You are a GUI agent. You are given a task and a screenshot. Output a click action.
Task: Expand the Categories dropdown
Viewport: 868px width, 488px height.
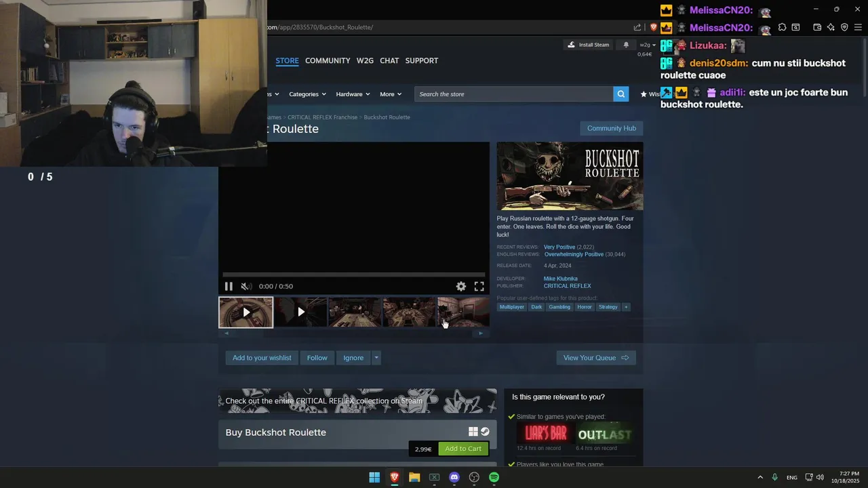(307, 94)
